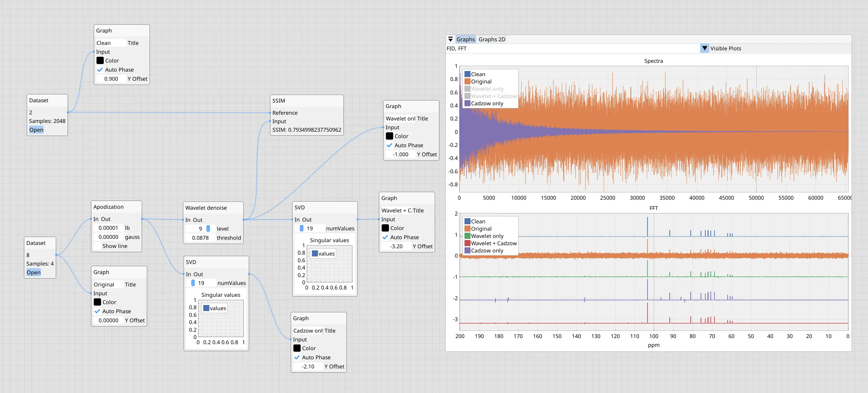
Task: Toggle Auto Phase in Original graph node
Action: pos(97,311)
